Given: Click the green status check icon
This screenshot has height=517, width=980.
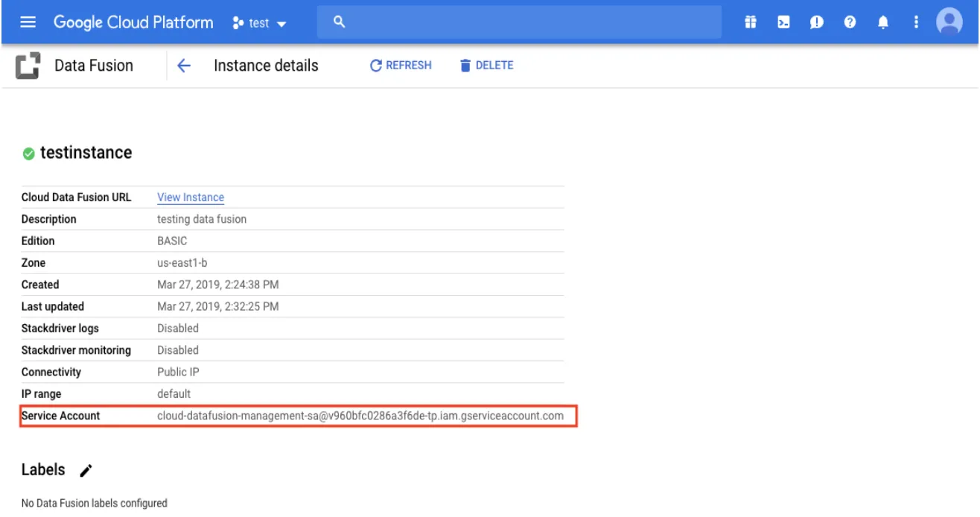Looking at the screenshot, I should coord(29,153).
